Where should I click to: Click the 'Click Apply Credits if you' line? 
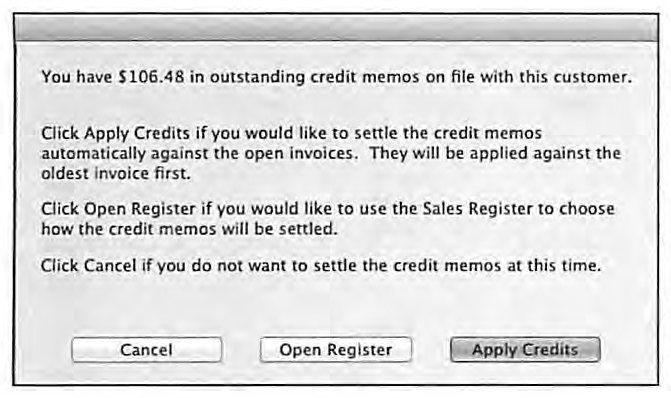click(x=291, y=134)
